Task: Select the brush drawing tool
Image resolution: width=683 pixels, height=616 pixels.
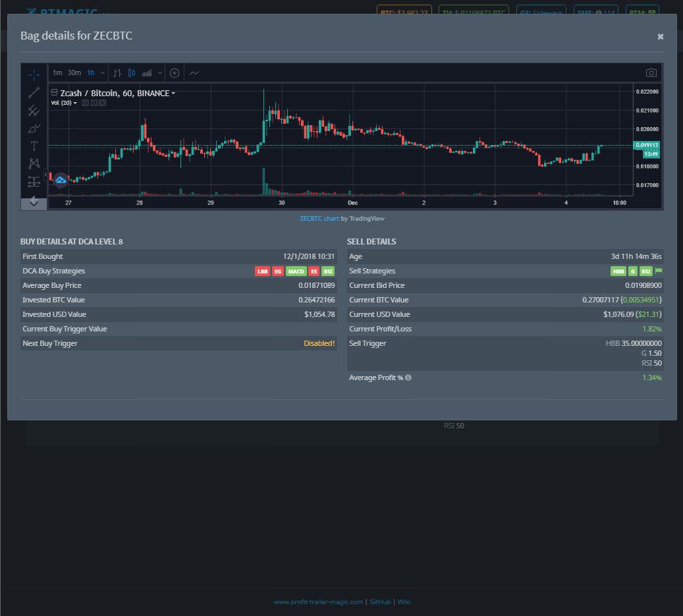Action: [34, 128]
